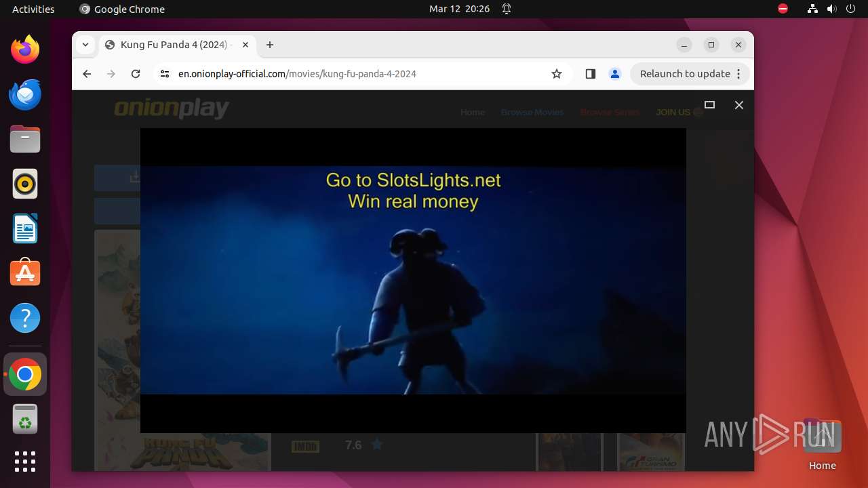868x488 pixels.
Task: Open the Chrome profile menu
Action: point(615,74)
